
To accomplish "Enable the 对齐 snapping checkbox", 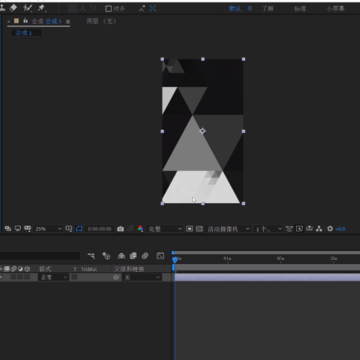I will click(108, 9).
